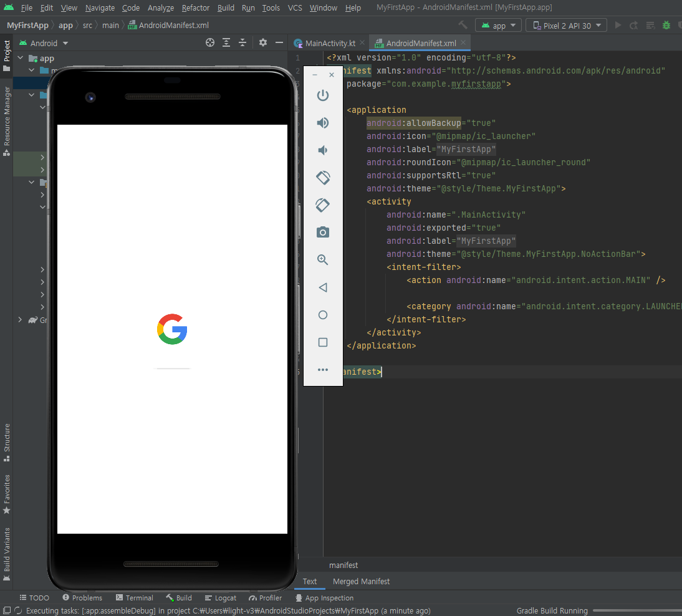Click the Executing tasks status bar message

(x=228, y=610)
